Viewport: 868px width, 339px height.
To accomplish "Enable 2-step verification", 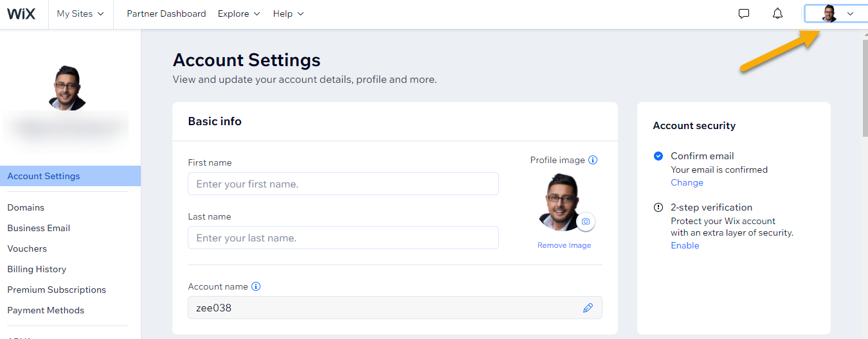I will [x=685, y=245].
